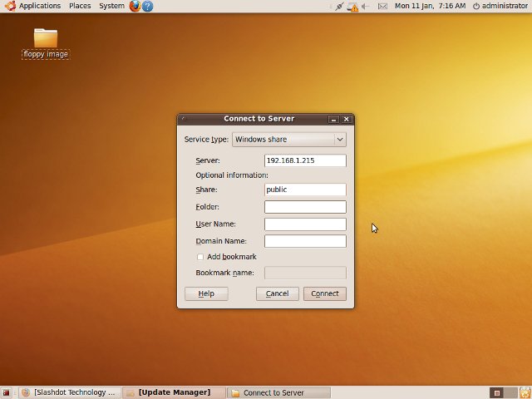Launch Firefox from the top panel
The width and height of the screenshot is (532, 399).
(135, 6)
